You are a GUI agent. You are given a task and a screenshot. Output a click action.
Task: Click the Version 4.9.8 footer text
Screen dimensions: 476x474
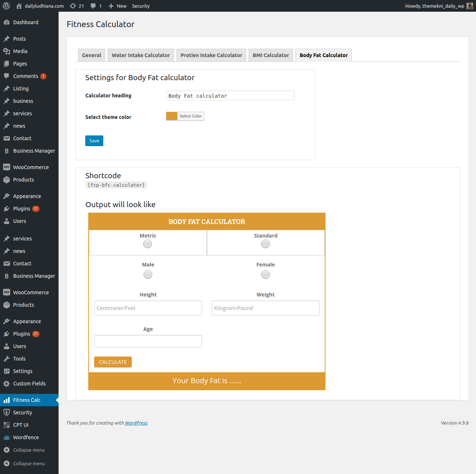(455, 423)
